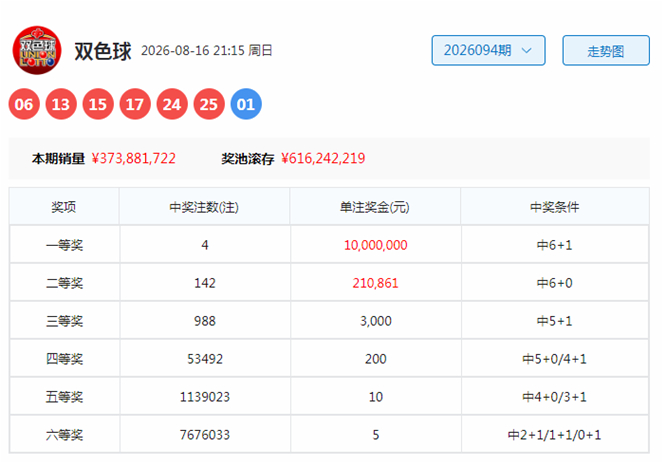This screenshot has height=462, width=662.
Task: Select red ball 15
Action: (x=98, y=104)
